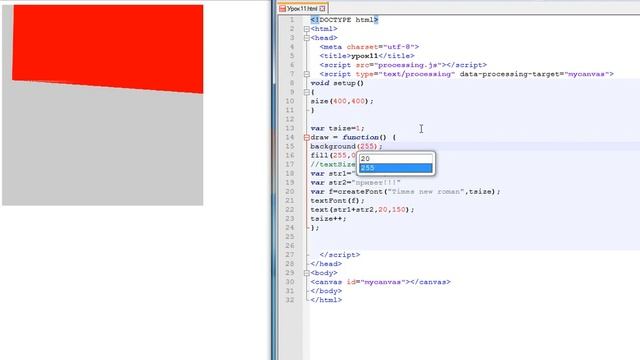This screenshot has width=640, height=360.
Task: Click line number 13 in the gutter
Action: (290, 128)
